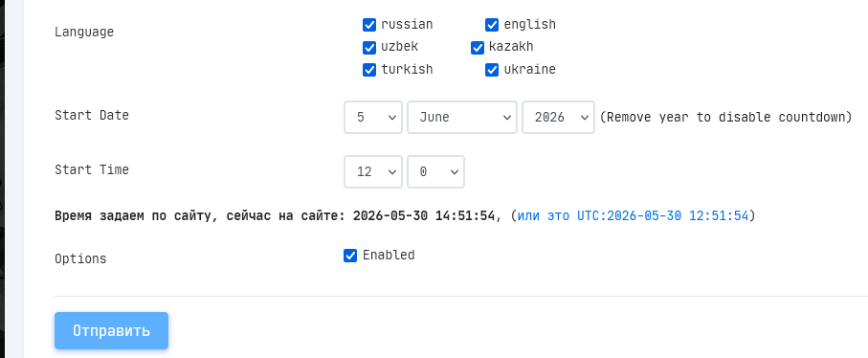868x358 pixels.
Task: Click the Remove year countdown hint text
Action: [x=725, y=118]
